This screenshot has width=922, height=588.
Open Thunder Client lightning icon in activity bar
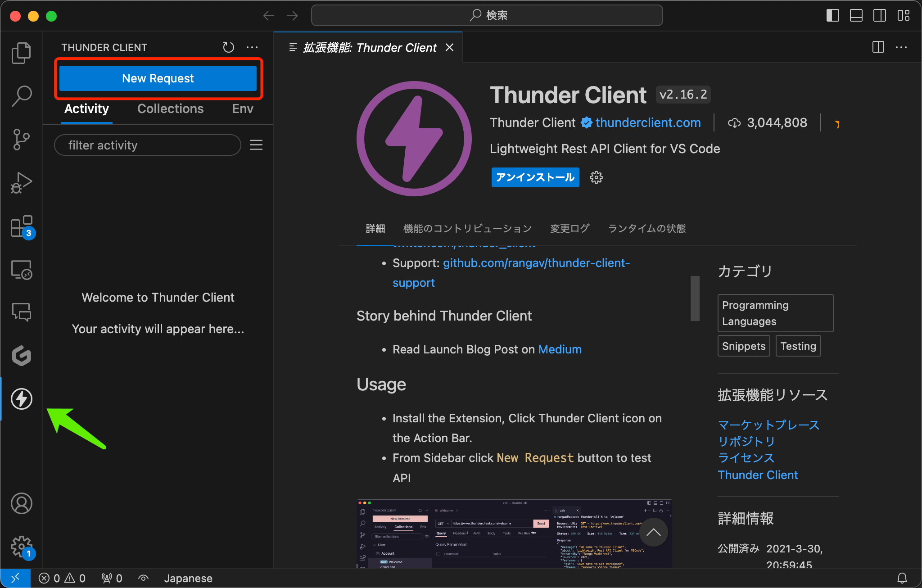pyautogui.click(x=21, y=399)
